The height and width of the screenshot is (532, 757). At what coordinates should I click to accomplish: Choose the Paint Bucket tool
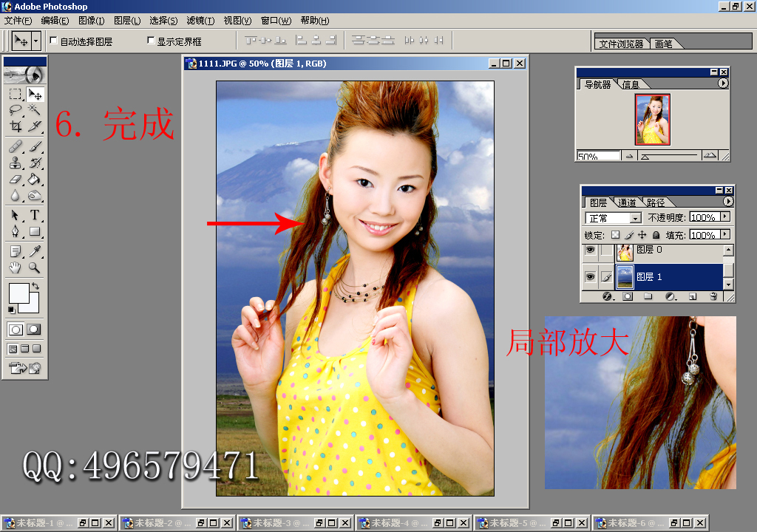[x=34, y=179]
